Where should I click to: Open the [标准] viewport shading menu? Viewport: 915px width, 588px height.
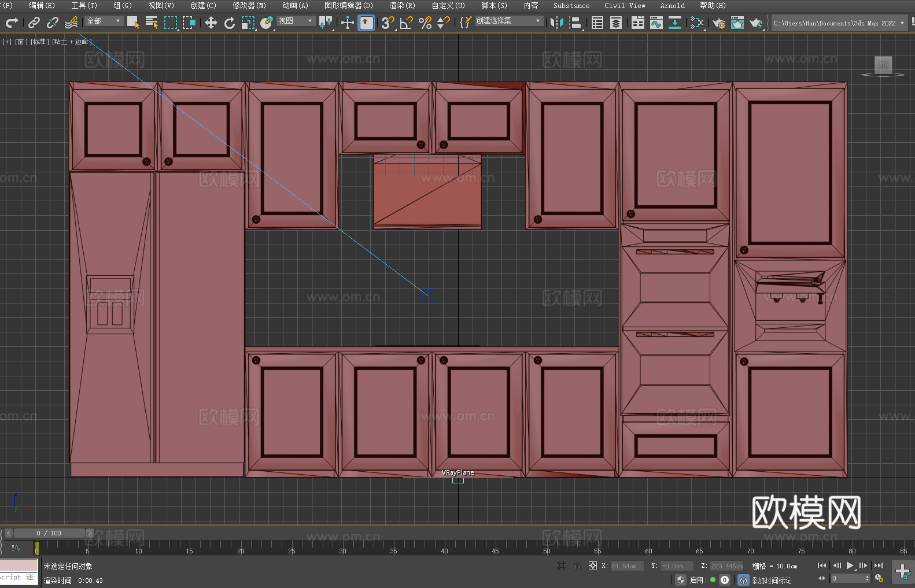(x=40, y=42)
